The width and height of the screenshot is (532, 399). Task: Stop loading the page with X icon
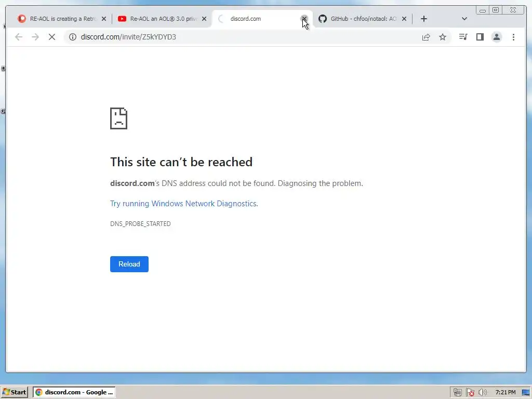(x=52, y=37)
